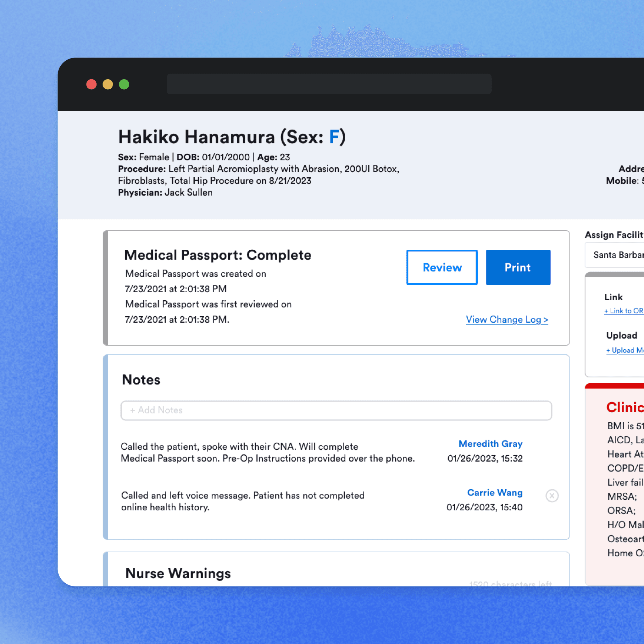This screenshot has height=644, width=644.
Task: Delete Carrie Wang's note with X icon
Action: tap(552, 496)
